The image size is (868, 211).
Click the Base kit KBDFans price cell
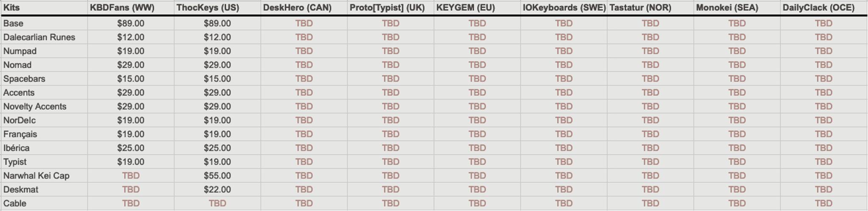tap(131, 23)
